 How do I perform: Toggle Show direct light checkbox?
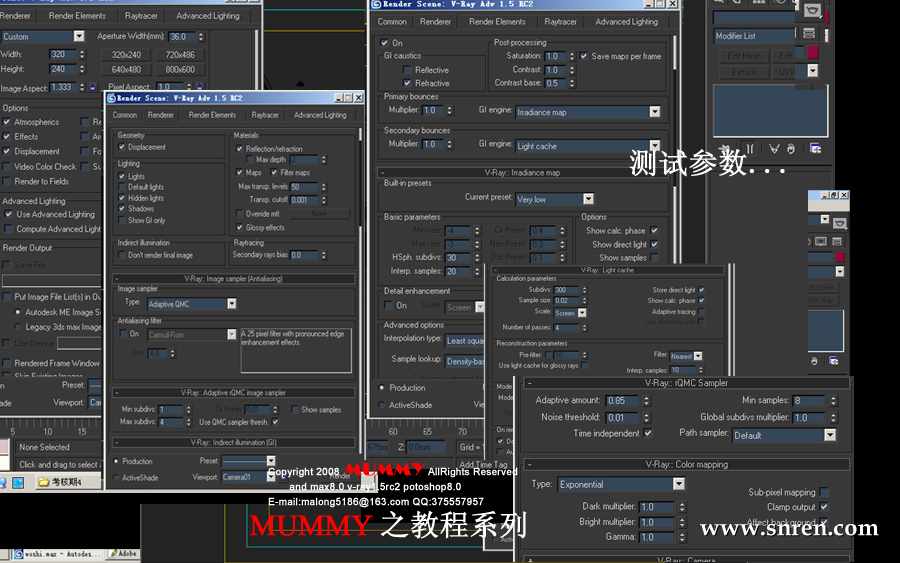[x=654, y=244]
